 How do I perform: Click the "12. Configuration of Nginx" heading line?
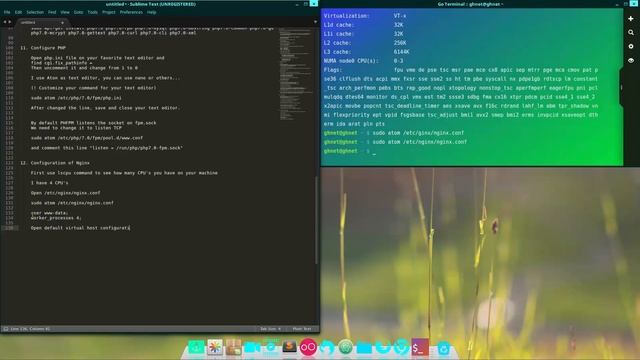pyautogui.click(x=55, y=163)
